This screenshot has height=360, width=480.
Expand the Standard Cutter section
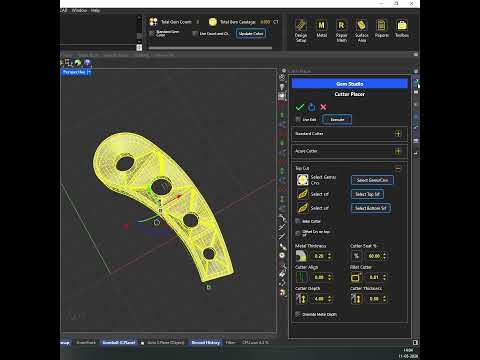point(398,133)
